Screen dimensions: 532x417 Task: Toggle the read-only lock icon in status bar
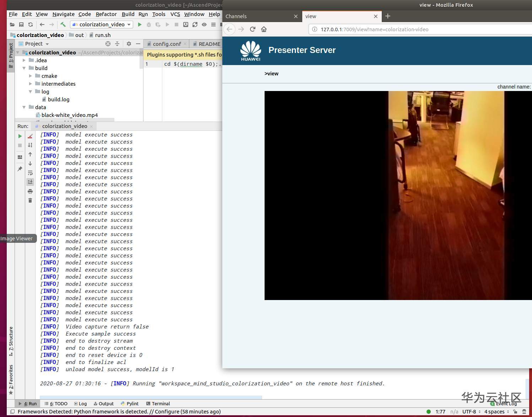pos(515,412)
